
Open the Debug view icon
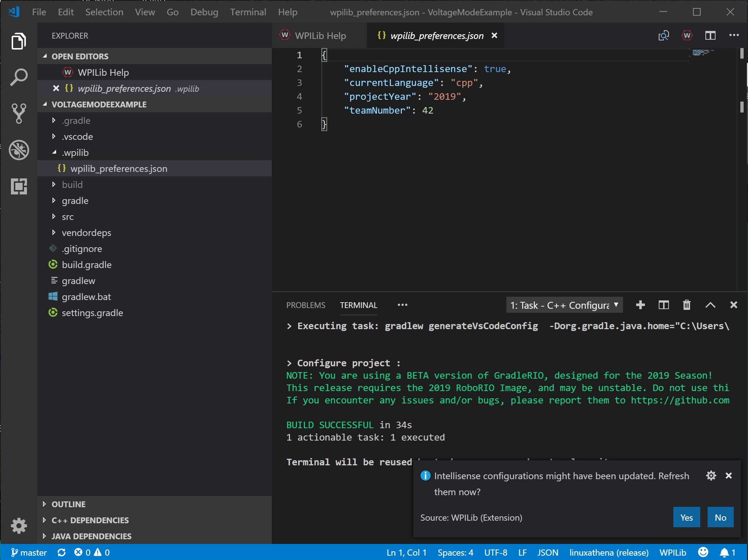pos(19,150)
